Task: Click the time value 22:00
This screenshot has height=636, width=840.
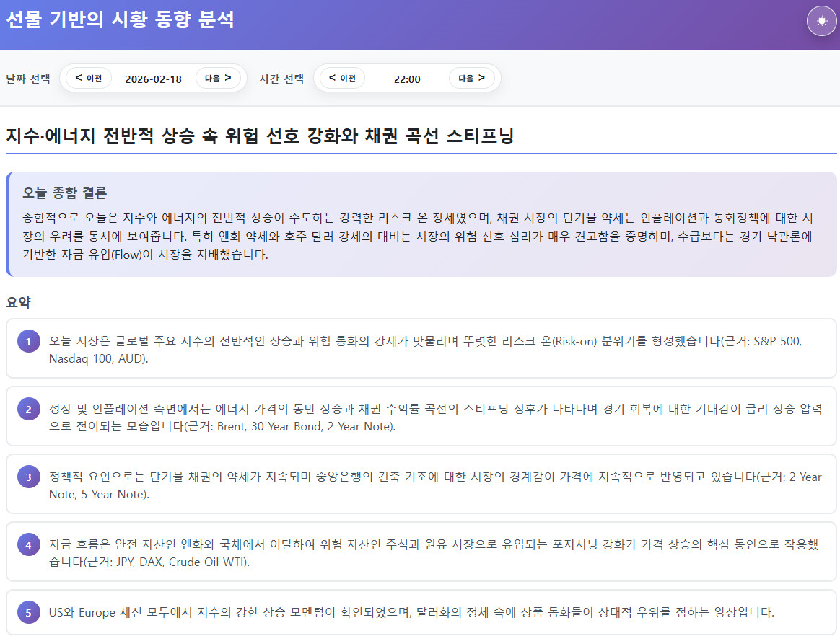Action: click(407, 79)
